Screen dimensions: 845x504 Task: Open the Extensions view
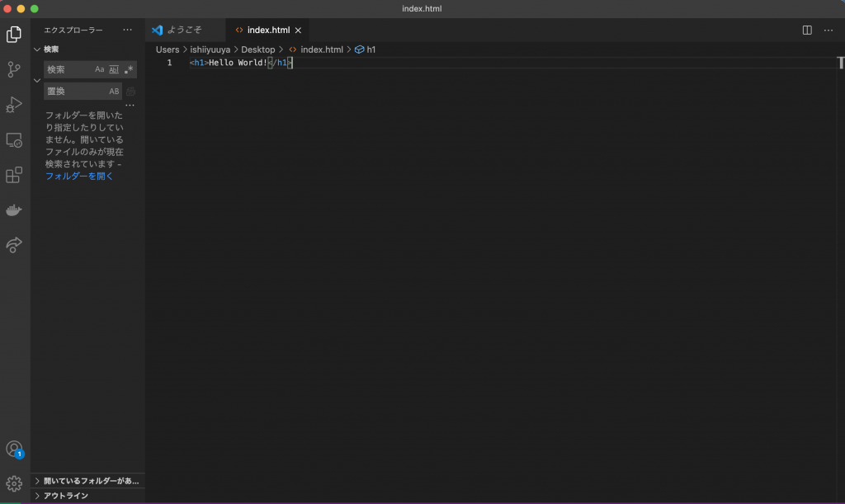[x=14, y=175]
